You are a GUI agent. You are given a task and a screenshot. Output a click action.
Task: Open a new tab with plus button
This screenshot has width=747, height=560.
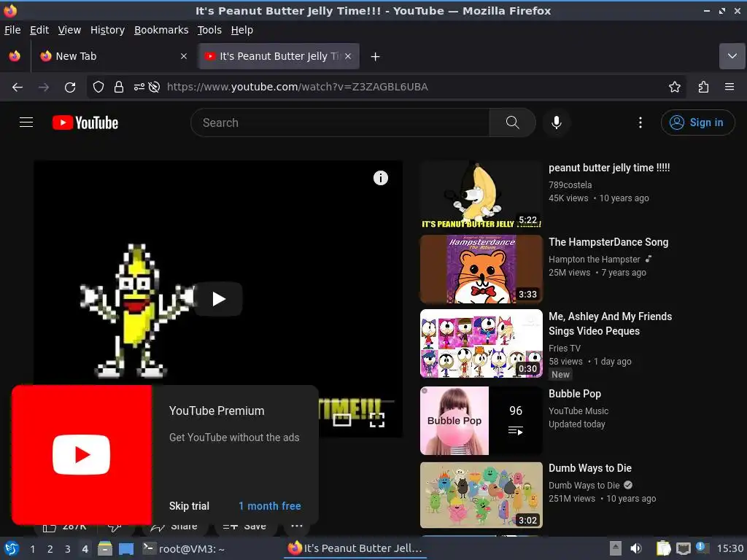pos(376,57)
